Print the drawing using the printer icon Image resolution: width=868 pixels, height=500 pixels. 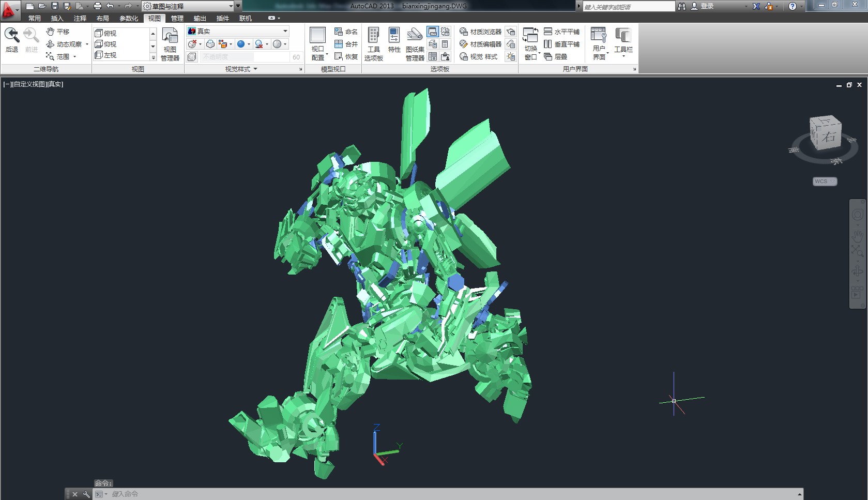pos(97,6)
